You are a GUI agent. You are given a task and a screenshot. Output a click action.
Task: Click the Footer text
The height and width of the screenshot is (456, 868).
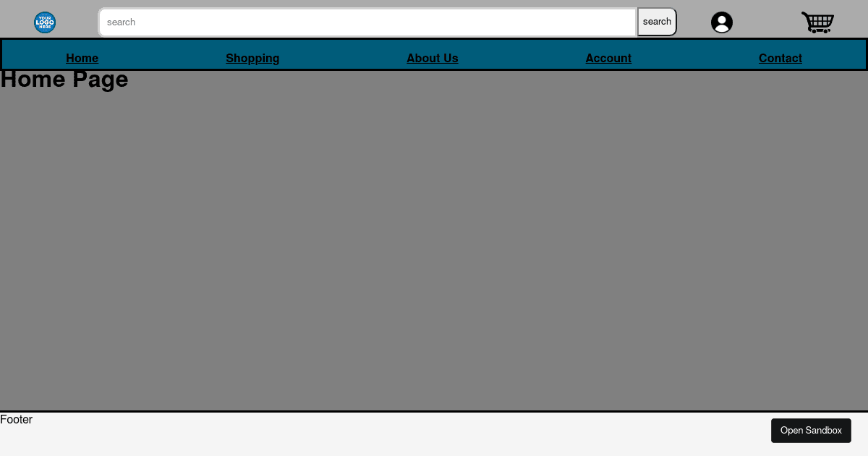tap(16, 420)
